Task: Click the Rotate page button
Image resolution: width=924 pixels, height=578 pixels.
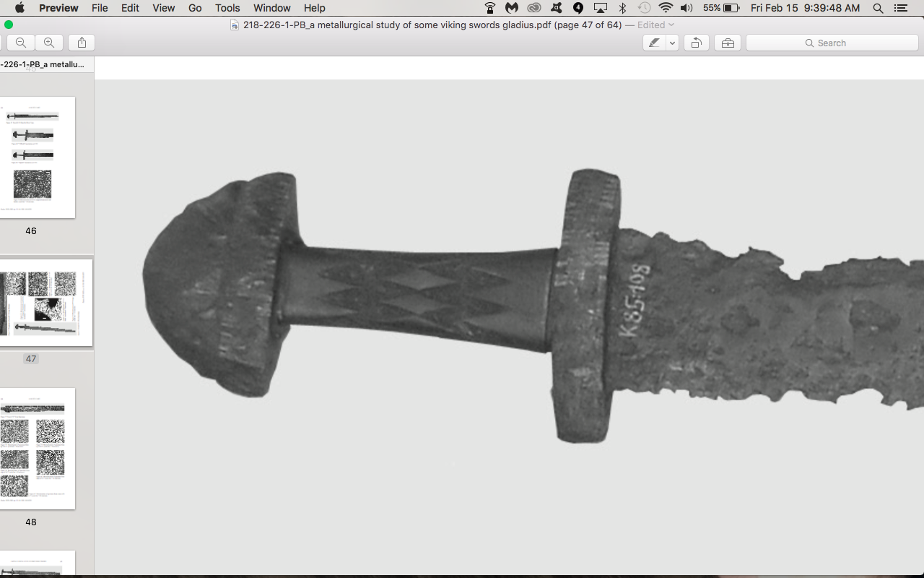Action: [x=696, y=43]
